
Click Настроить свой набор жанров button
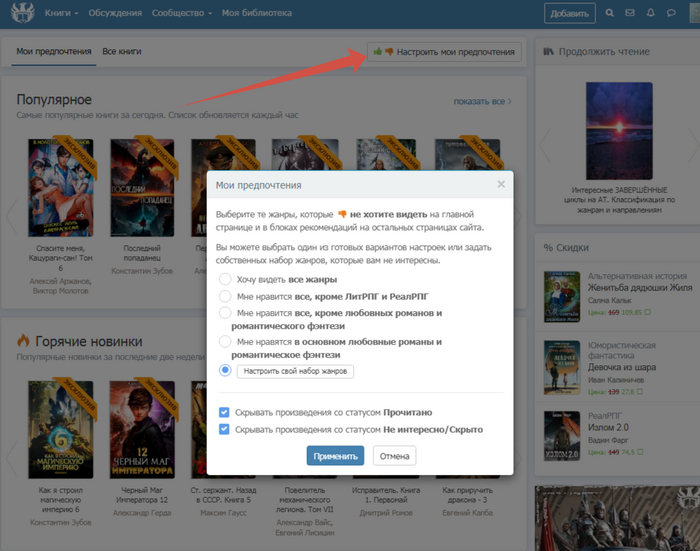[295, 371]
